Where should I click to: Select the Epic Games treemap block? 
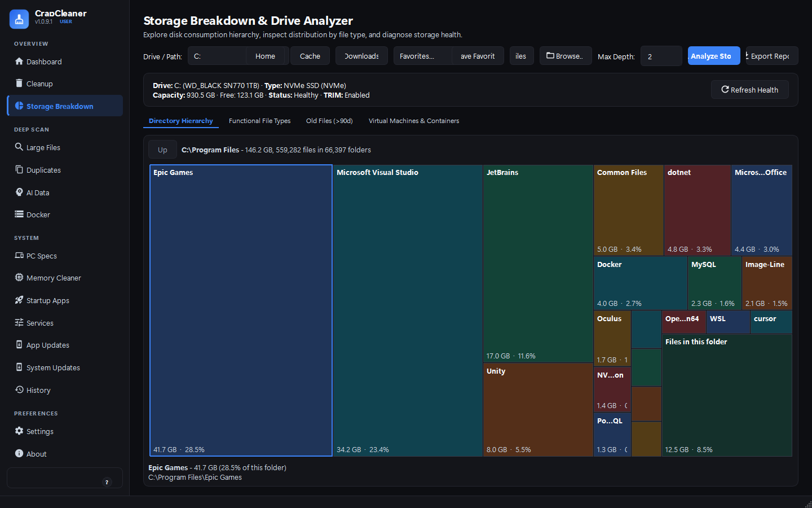click(241, 310)
